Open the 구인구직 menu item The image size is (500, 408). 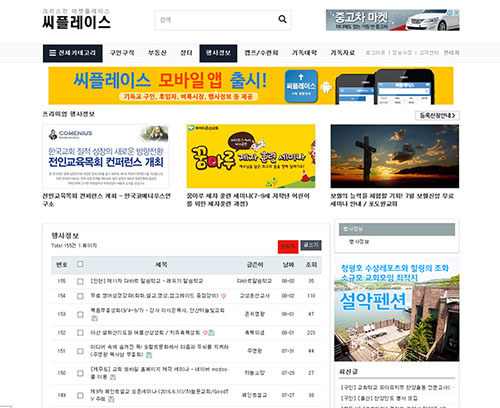pos(122,53)
